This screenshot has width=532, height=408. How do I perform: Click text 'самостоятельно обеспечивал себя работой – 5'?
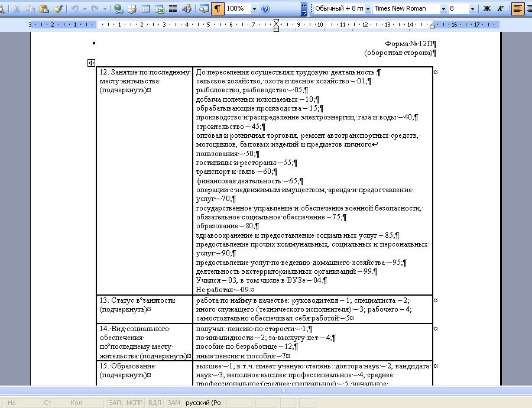pos(273,318)
